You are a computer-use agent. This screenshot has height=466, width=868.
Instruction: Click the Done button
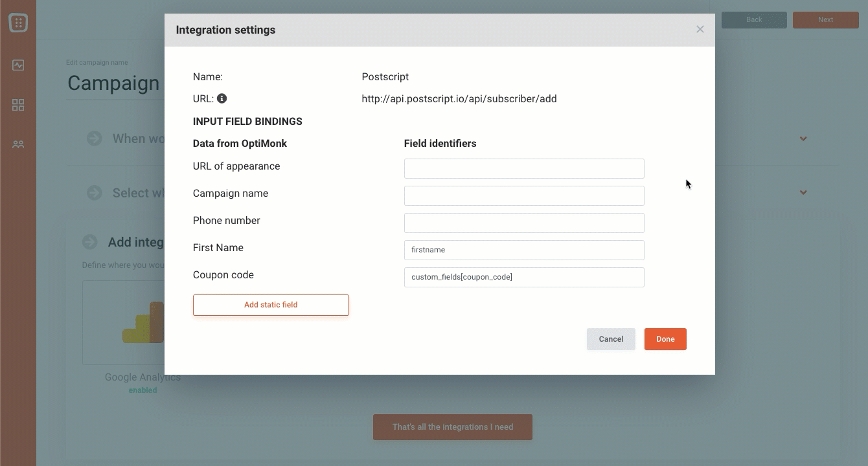point(665,339)
